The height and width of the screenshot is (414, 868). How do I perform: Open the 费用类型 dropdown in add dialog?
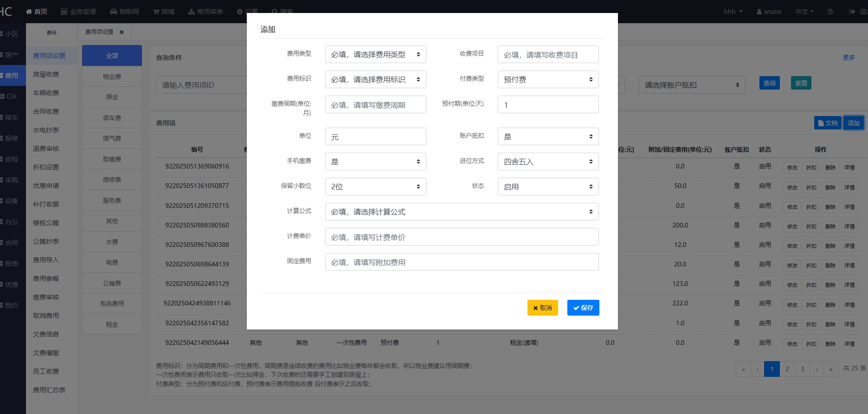375,54
